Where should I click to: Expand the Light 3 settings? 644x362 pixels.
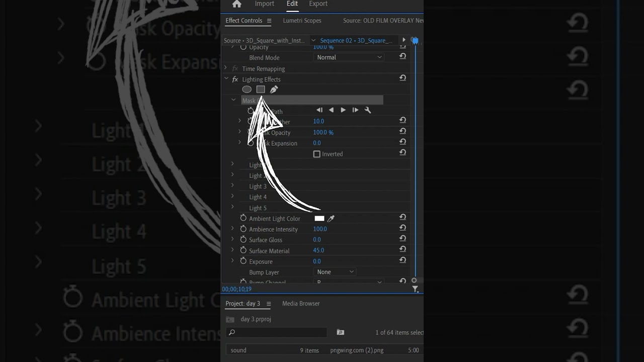232,185
